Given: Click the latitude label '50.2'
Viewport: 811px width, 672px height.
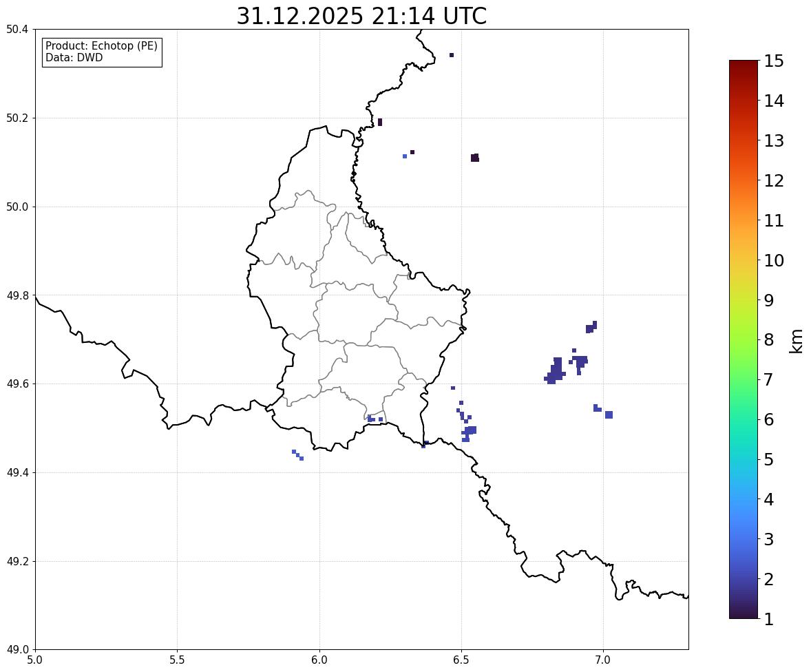Looking at the screenshot, I should [17, 118].
